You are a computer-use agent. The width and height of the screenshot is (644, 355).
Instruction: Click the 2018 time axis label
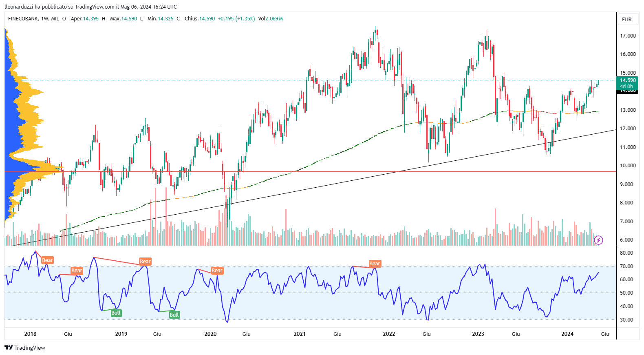(30, 334)
